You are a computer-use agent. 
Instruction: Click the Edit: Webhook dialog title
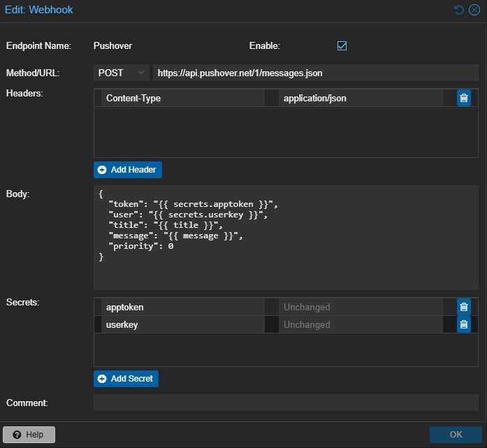[39, 10]
